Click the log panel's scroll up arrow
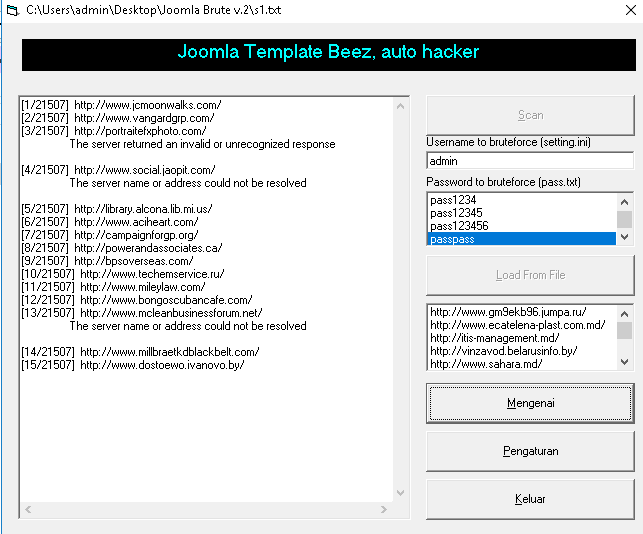Screen dimensions: 643x534 401,105
